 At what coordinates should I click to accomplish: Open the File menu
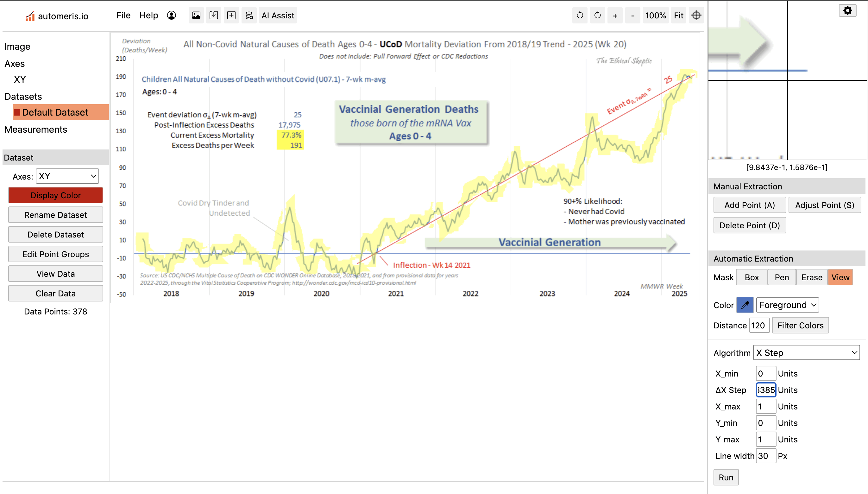pyautogui.click(x=123, y=16)
